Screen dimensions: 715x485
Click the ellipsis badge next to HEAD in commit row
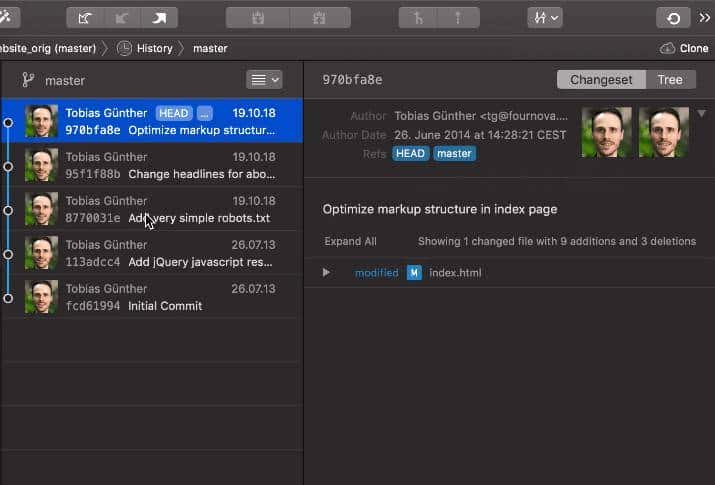(205, 113)
